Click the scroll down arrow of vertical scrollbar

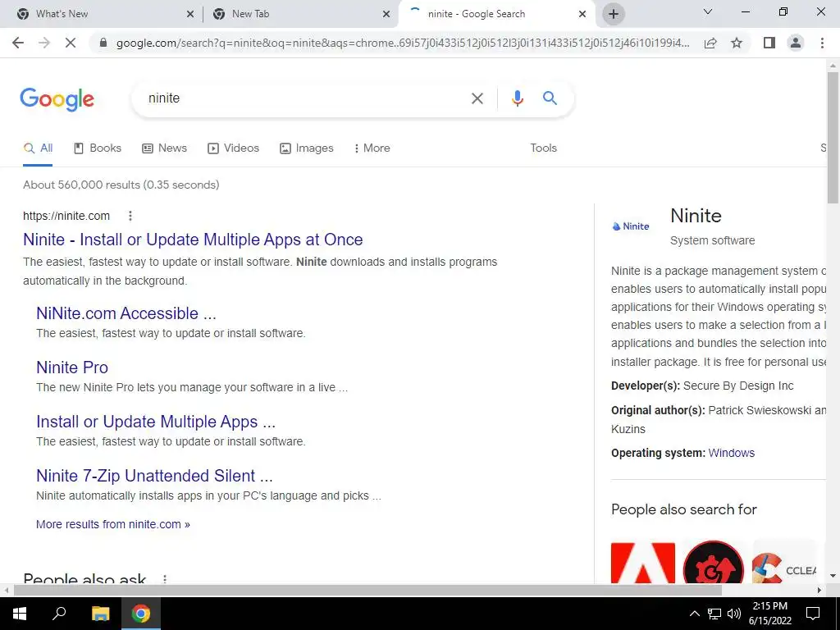pyautogui.click(x=833, y=577)
